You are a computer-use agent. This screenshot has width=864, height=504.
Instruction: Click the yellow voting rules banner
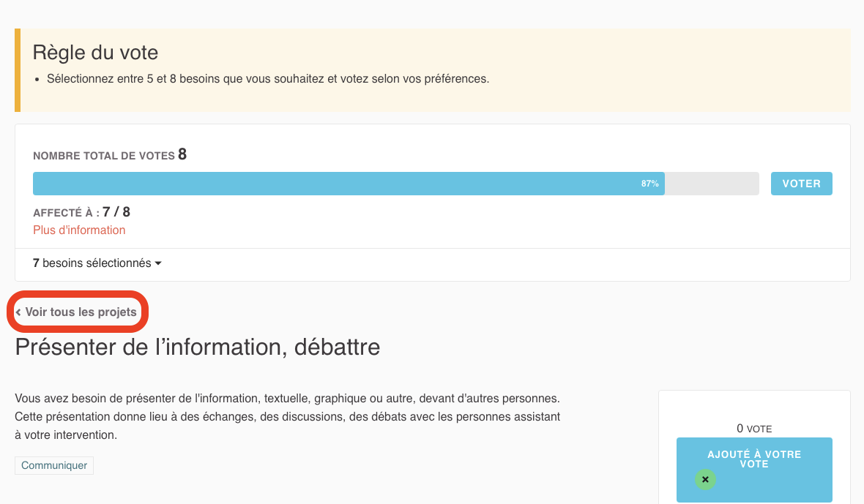click(x=432, y=69)
